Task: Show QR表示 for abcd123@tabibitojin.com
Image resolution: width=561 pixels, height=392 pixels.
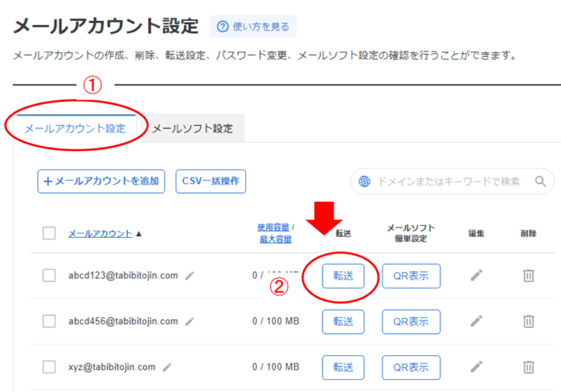Action: point(411,276)
